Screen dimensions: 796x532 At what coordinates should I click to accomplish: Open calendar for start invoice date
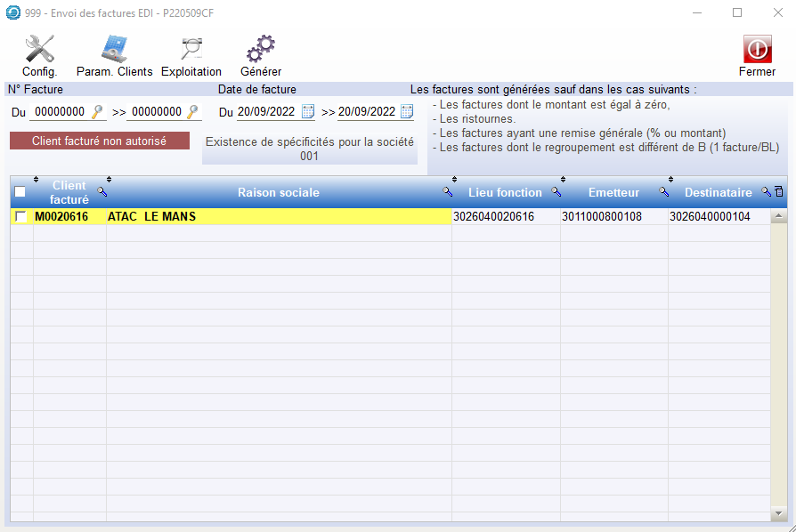pyautogui.click(x=308, y=112)
